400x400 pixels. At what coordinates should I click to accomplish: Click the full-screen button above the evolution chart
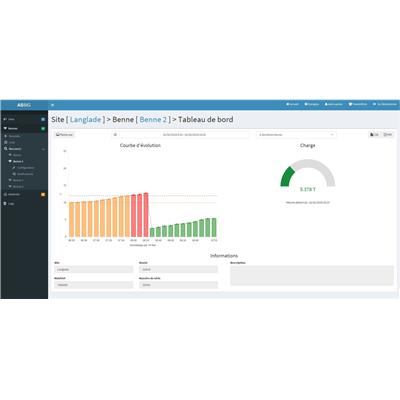click(x=65, y=135)
